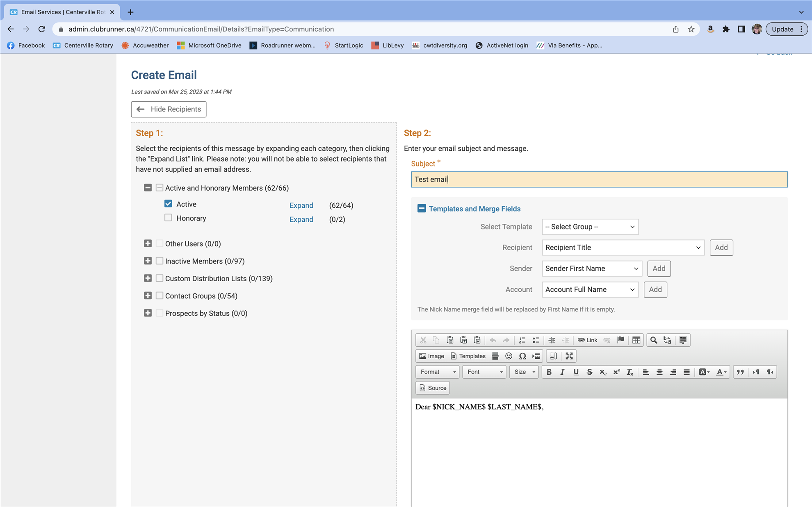Open the text color picker
The width and height of the screenshot is (812, 507).
[721, 372]
